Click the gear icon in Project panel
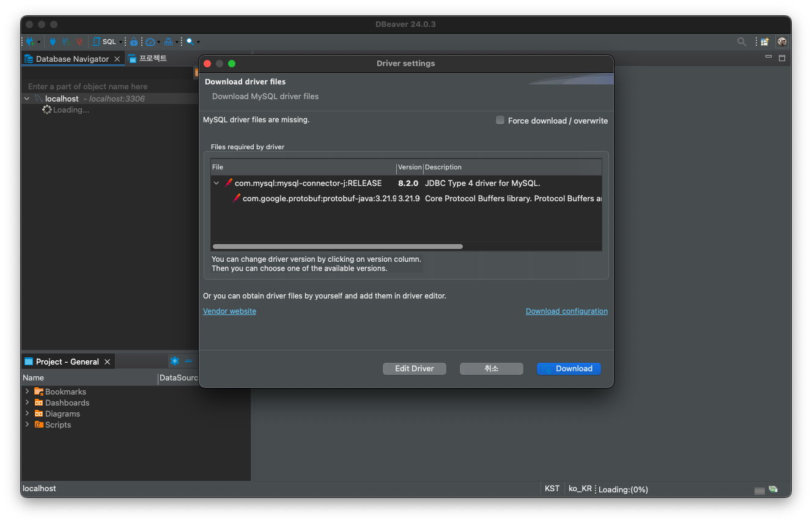The width and height of the screenshot is (812, 523). [x=175, y=361]
